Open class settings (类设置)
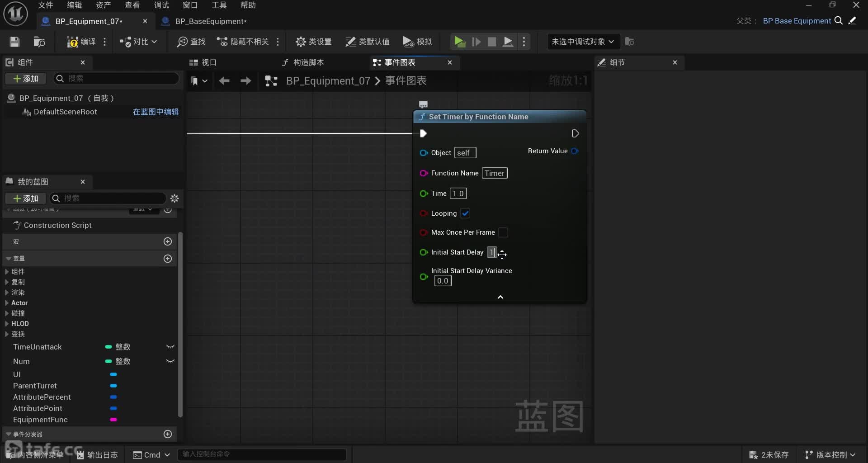868x463 pixels. [313, 42]
